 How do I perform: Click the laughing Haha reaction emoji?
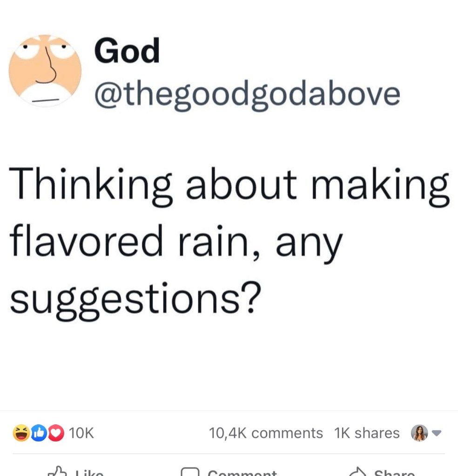coord(20,434)
